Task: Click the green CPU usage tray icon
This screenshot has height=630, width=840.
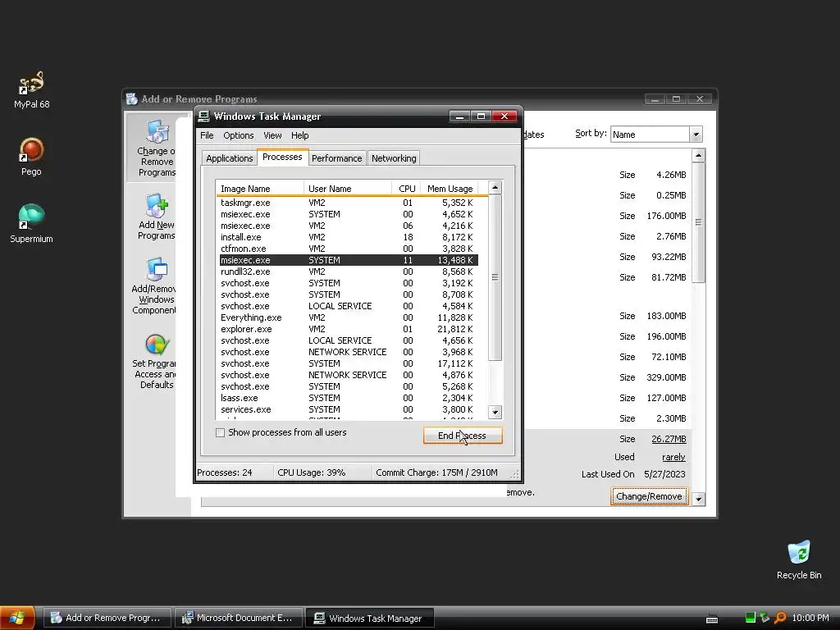Action: coord(750,618)
